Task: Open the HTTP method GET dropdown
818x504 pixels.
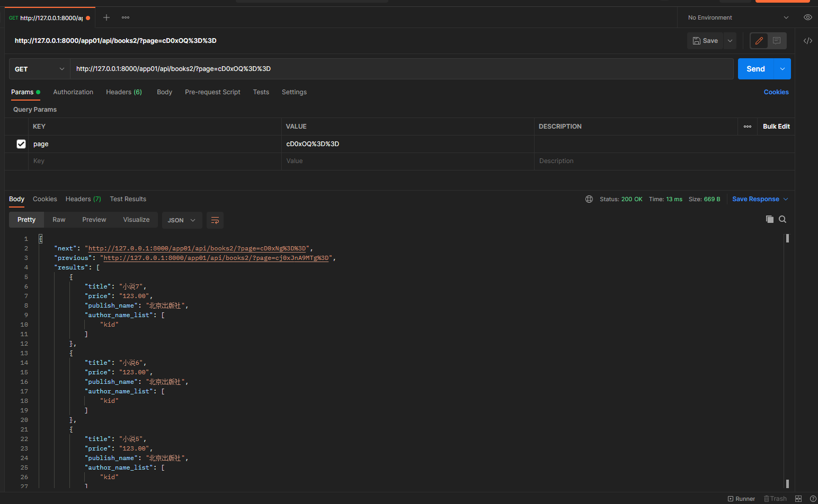Action: point(40,69)
